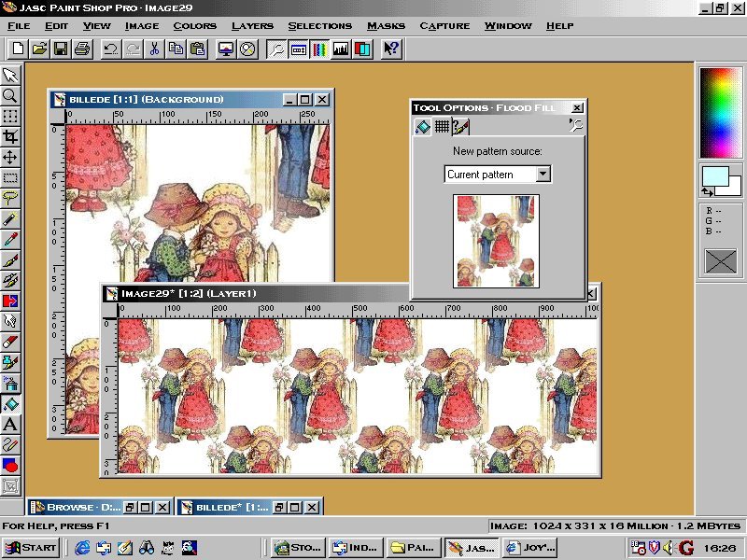Open the Selections menu
Viewport: 747px width, 560px height.
[320, 26]
